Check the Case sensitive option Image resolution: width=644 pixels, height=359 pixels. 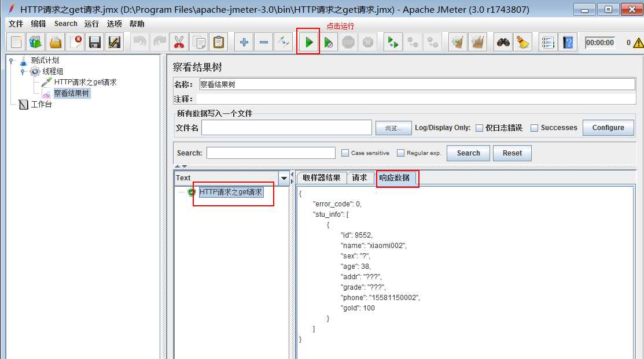345,153
